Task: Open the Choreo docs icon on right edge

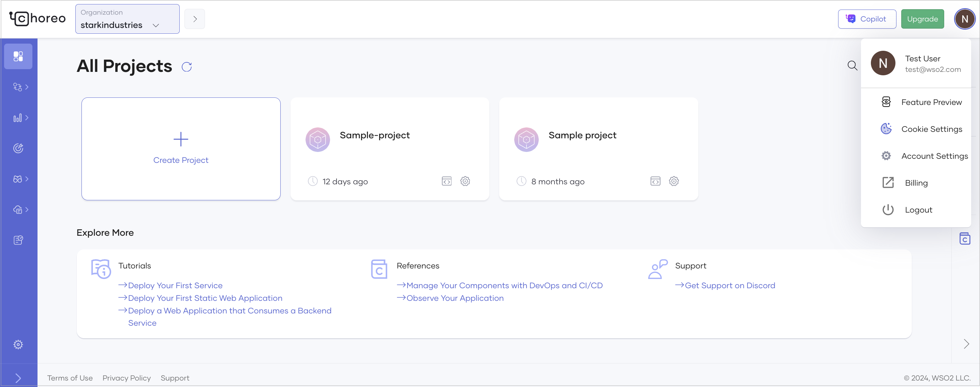Action: pyautogui.click(x=964, y=239)
